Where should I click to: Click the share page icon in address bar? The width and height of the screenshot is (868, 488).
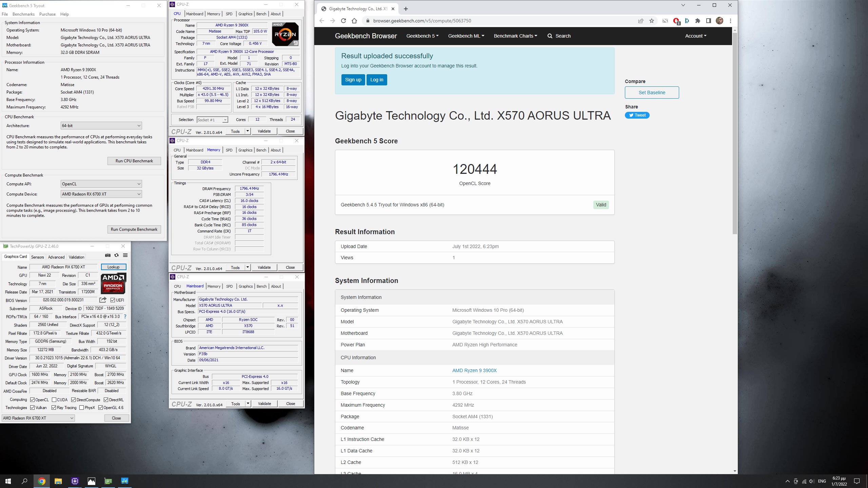[641, 21]
